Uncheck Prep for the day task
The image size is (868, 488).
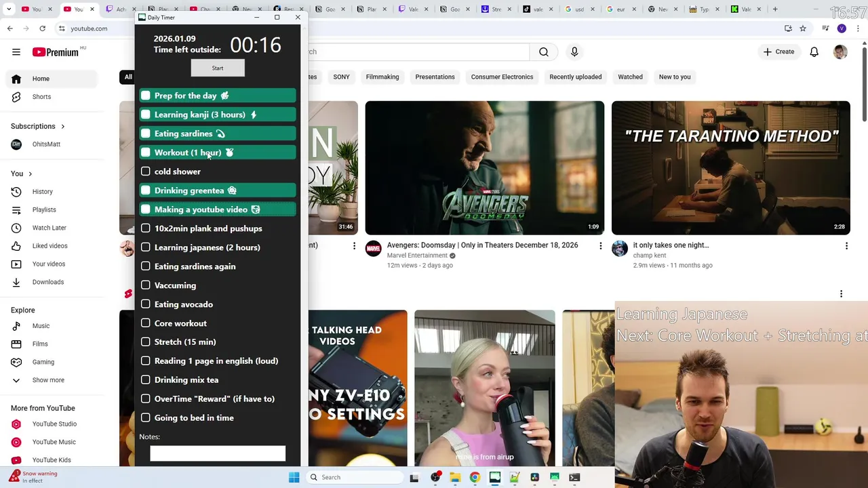145,96
